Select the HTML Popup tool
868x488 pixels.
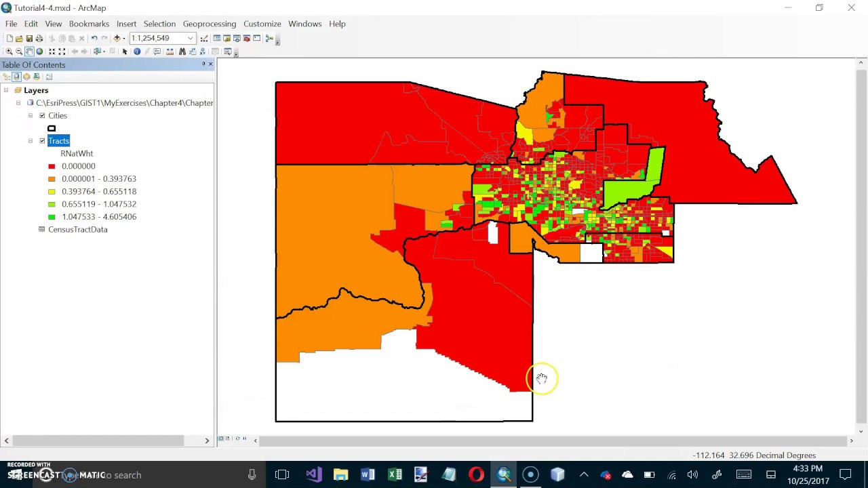coord(157,52)
